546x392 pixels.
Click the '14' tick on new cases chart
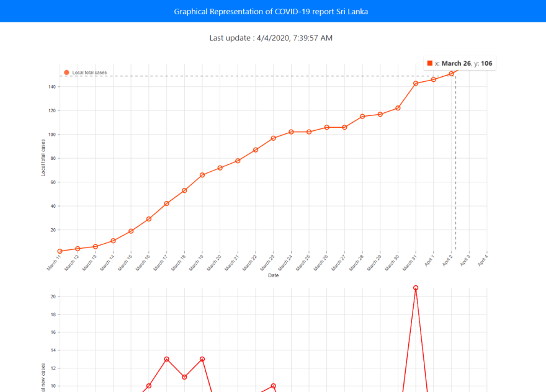click(x=53, y=350)
